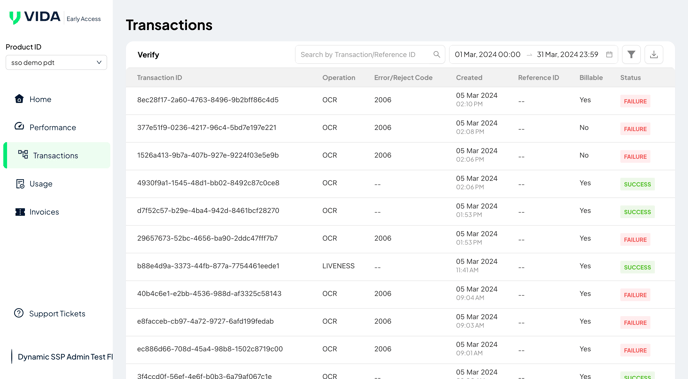The height and width of the screenshot is (379, 688).
Task: Focus the Transaction/Reference ID search field
Action: (370, 54)
